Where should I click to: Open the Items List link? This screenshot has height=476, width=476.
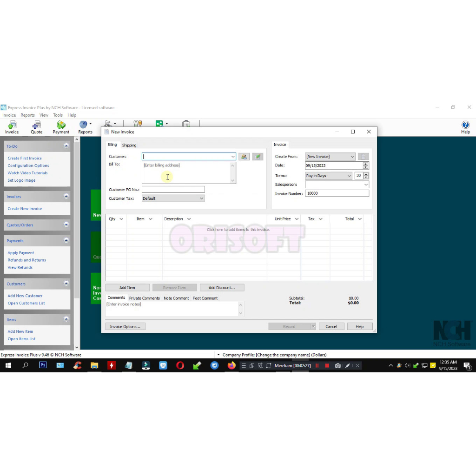pos(21,339)
